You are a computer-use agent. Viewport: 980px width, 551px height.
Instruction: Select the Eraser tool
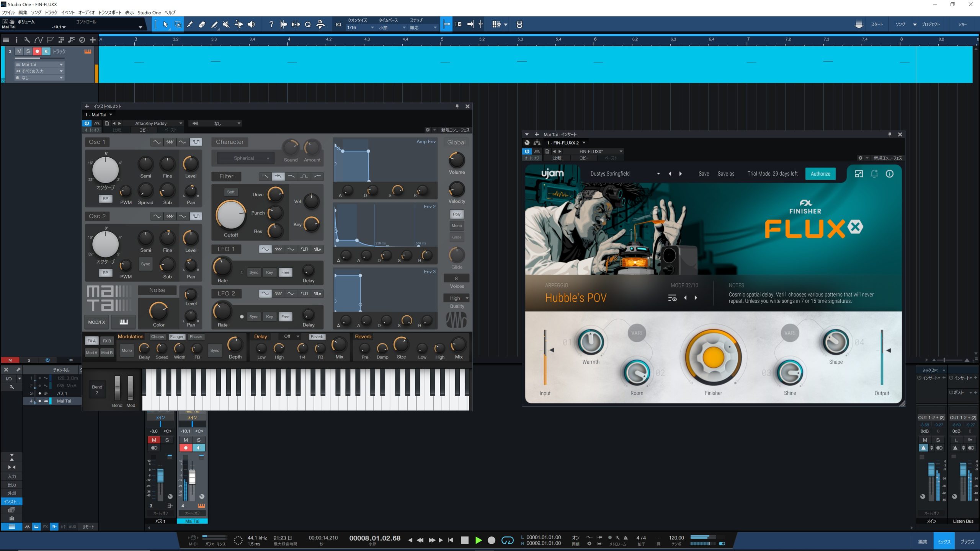pos(202,24)
